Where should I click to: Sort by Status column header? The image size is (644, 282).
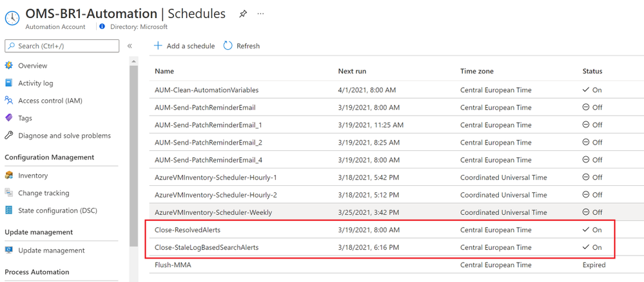point(592,71)
